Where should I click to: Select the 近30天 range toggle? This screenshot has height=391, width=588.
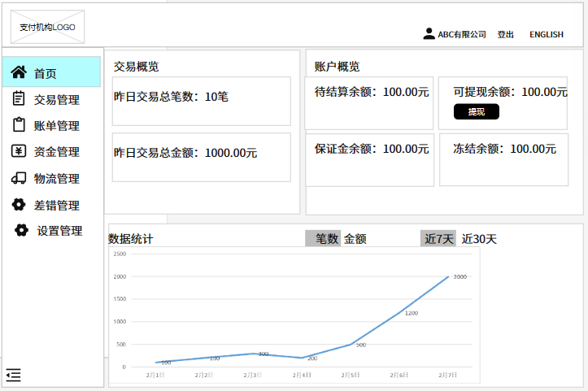479,239
